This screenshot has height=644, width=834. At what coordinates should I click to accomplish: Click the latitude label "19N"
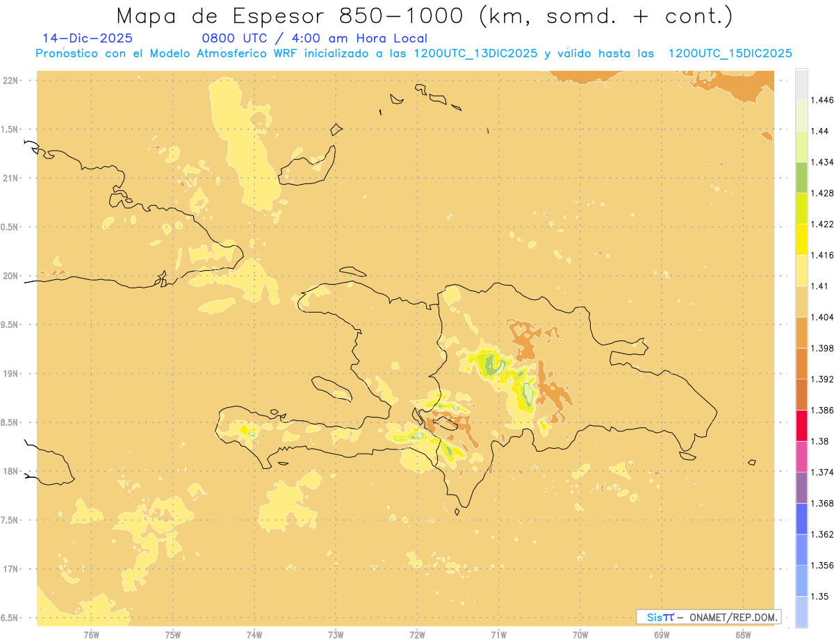point(11,374)
